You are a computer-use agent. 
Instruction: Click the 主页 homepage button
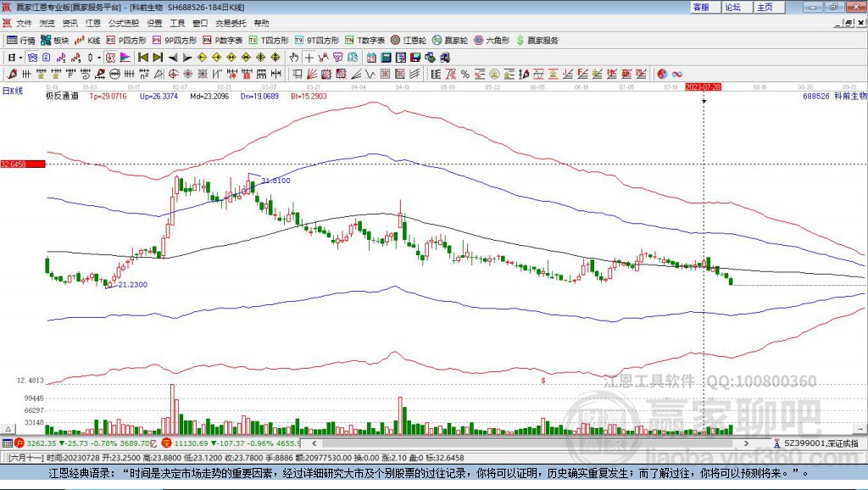click(x=770, y=7)
